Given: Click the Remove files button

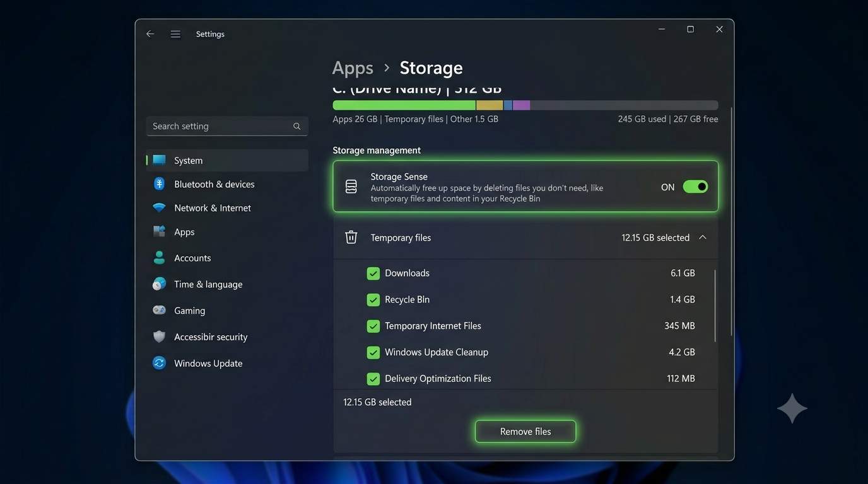Looking at the screenshot, I should click(x=525, y=432).
